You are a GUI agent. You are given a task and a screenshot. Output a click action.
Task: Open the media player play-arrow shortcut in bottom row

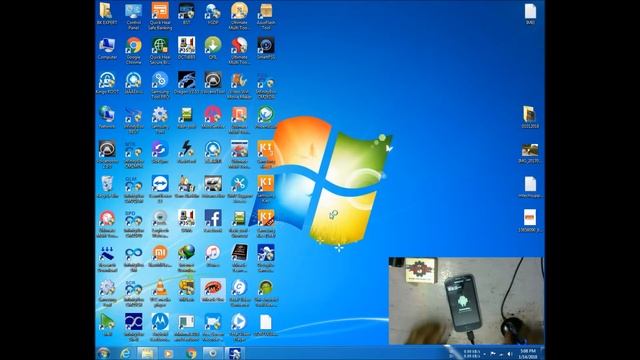coord(239,327)
